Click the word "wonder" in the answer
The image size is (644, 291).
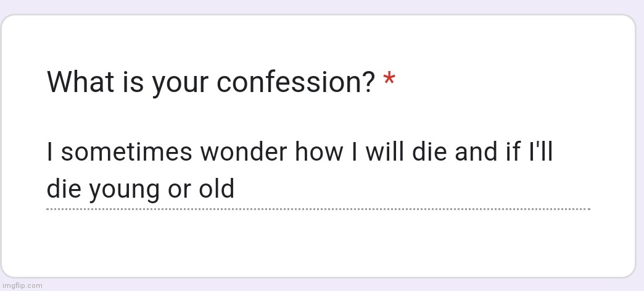tap(244, 152)
